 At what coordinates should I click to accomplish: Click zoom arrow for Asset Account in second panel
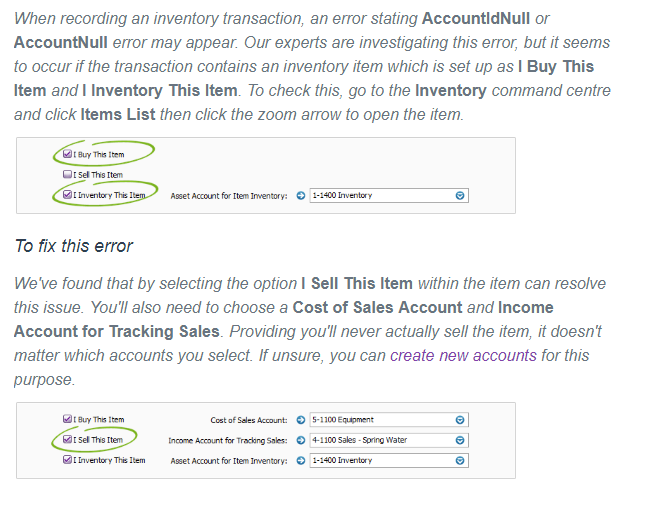click(x=301, y=461)
